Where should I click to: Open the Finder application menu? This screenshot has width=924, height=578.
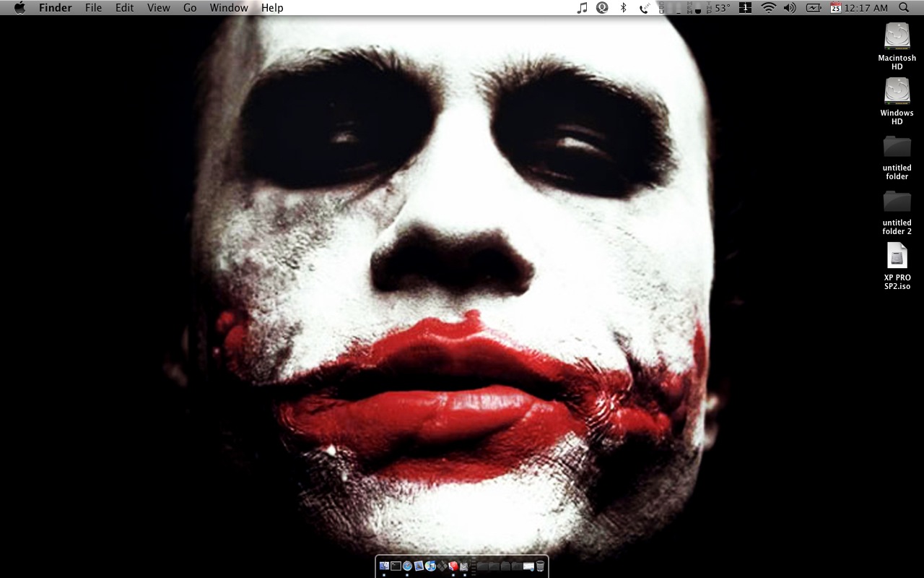click(x=55, y=8)
